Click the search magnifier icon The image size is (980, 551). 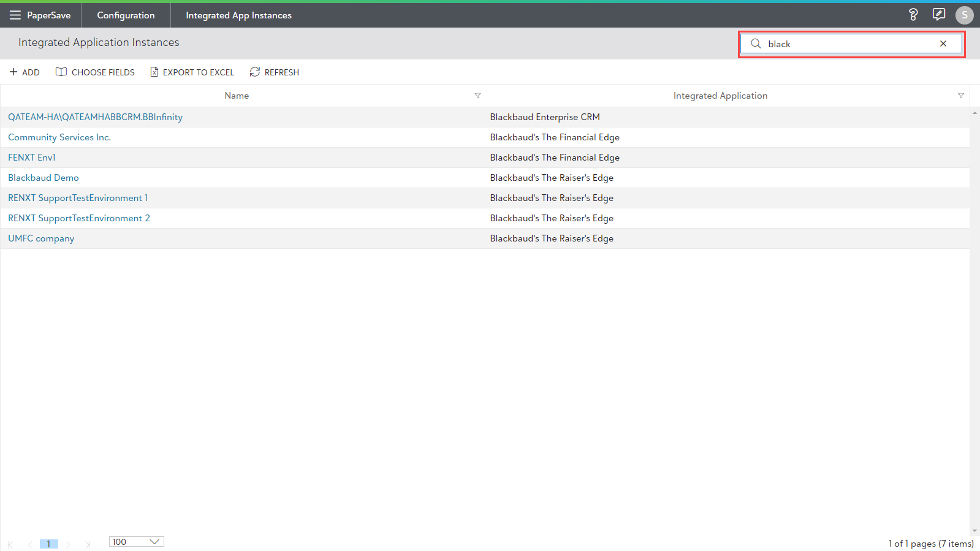point(756,44)
